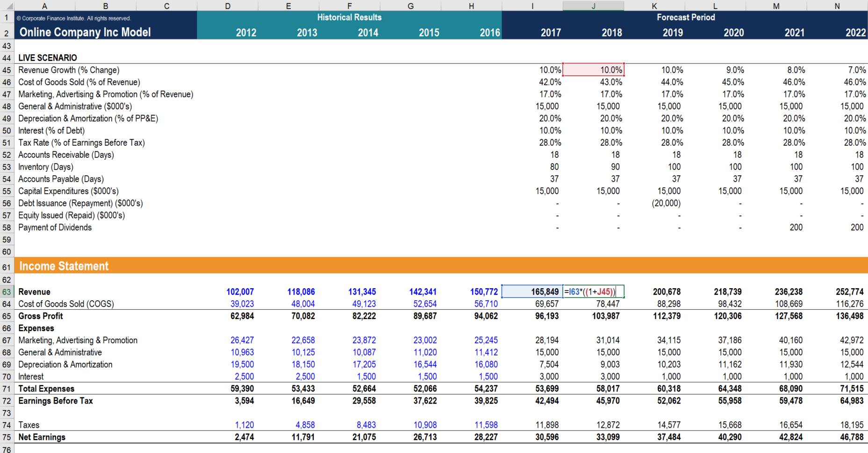Select the Inventory (Days) value 90 for 2018
Screen dimensions: 868x453
click(615, 167)
